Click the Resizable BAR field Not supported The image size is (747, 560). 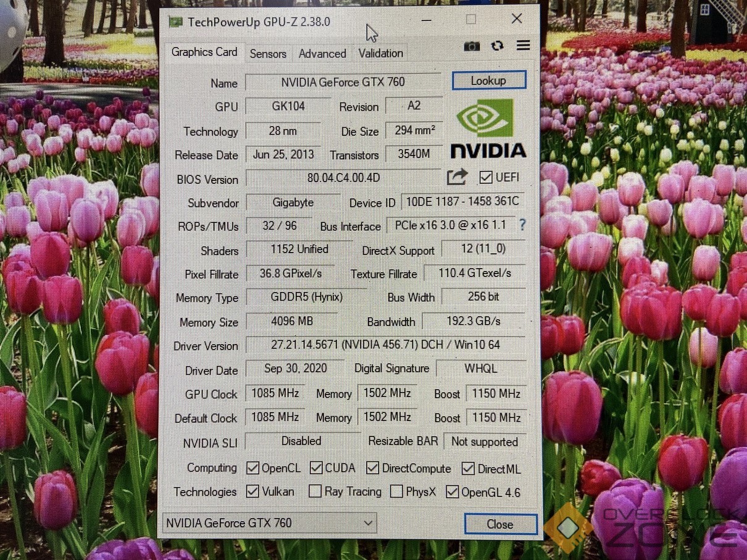485,441
